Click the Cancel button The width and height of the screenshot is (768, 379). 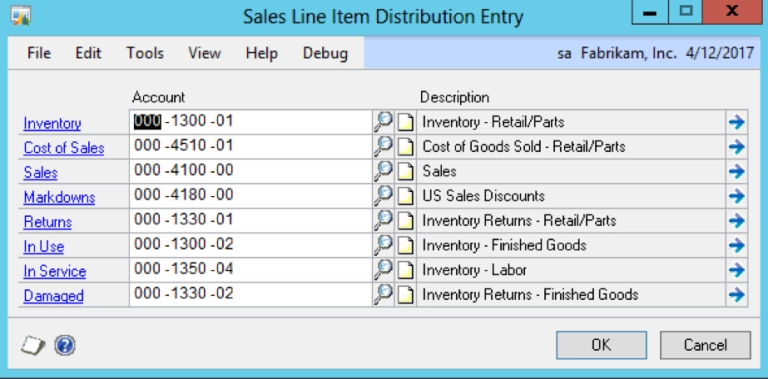point(705,345)
